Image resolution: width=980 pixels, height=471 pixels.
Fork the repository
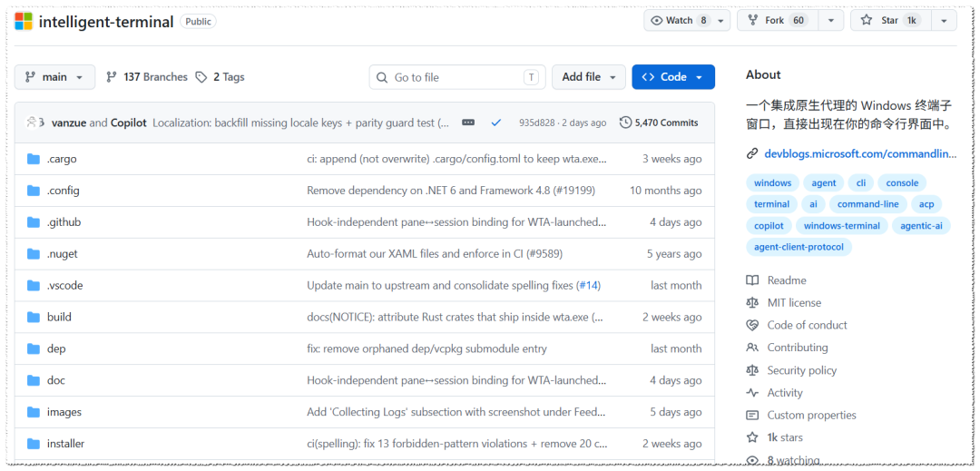(779, 21)
